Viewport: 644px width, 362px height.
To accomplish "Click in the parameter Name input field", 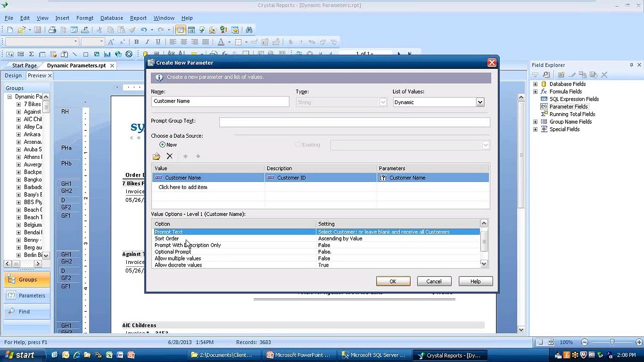I will [x=220, y=101].
